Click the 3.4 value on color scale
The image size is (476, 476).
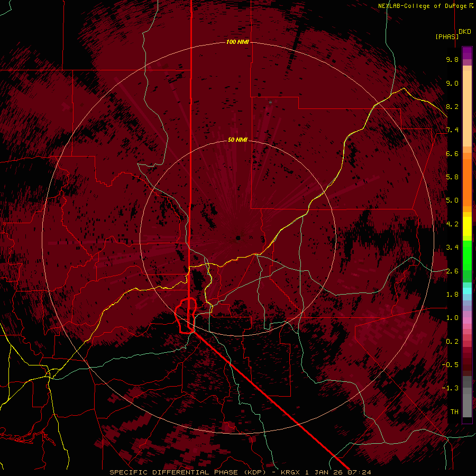pos(452,248)
